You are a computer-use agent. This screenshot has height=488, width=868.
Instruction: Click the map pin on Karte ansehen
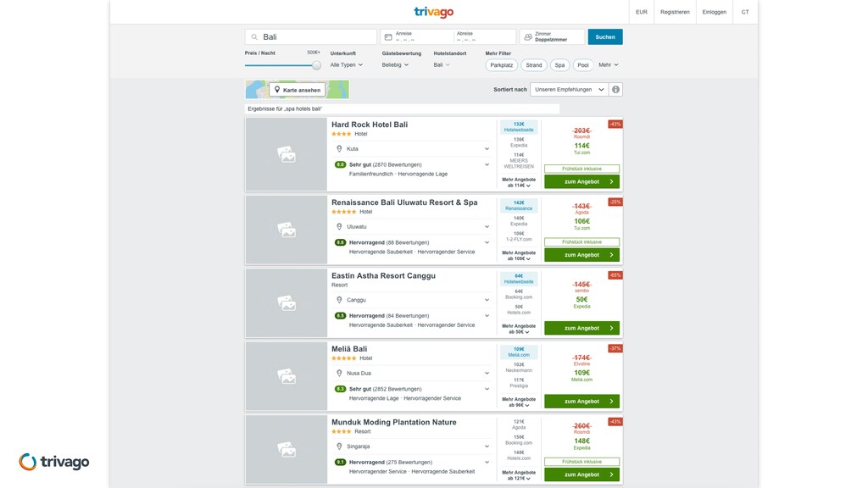(x=277, y=90)
